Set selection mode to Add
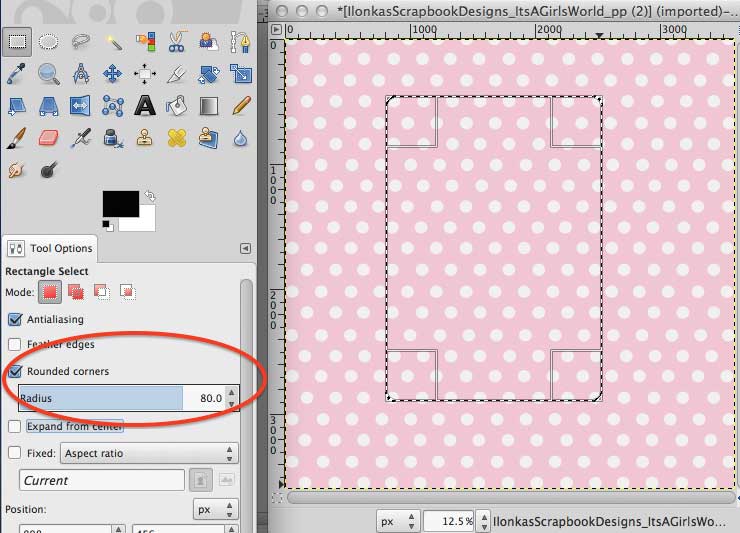Viewport: 740px width, 533px height. [x=76, y=292]
